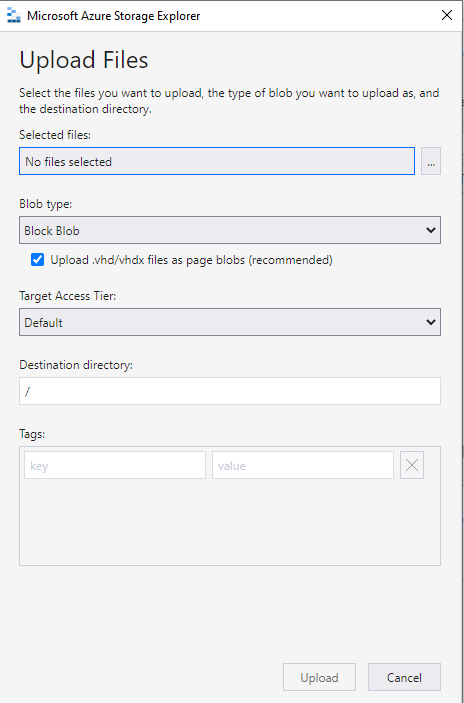Click the chevron arrow of Target Access Tier
Screen dimensions: 464x703
click(430, 322)
